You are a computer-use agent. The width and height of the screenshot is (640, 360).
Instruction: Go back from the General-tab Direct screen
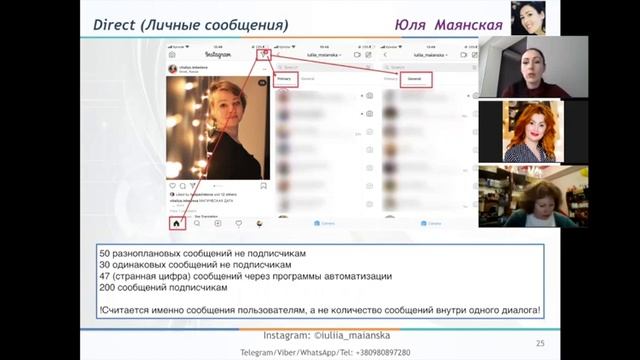pyautogui.click(x=385, y=55)
